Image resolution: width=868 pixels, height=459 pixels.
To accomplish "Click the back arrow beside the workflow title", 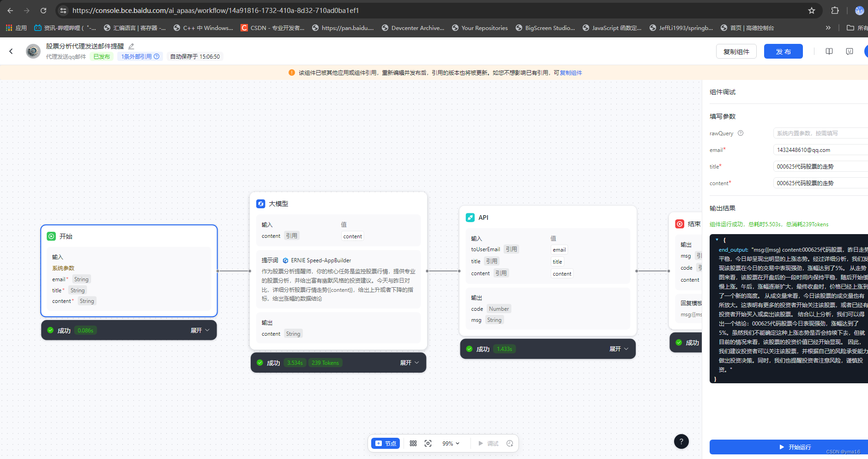I will [11, 51].
